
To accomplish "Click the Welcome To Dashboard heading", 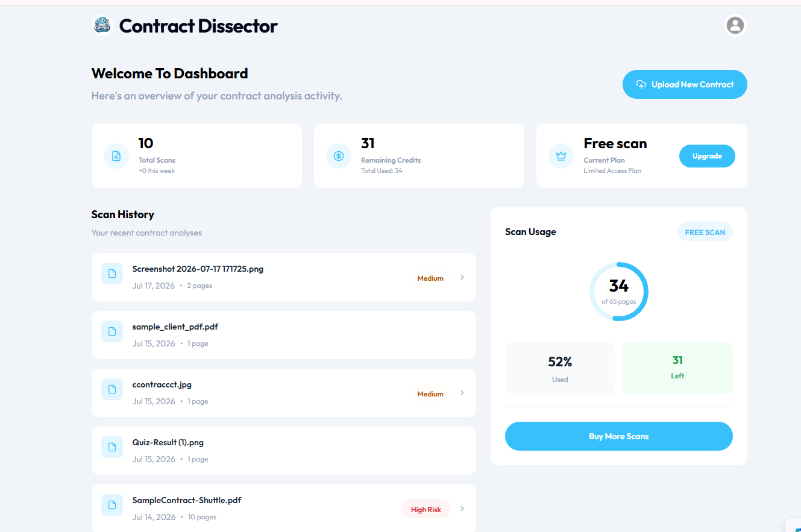I will pyautogui.click(x=170, y=74).
